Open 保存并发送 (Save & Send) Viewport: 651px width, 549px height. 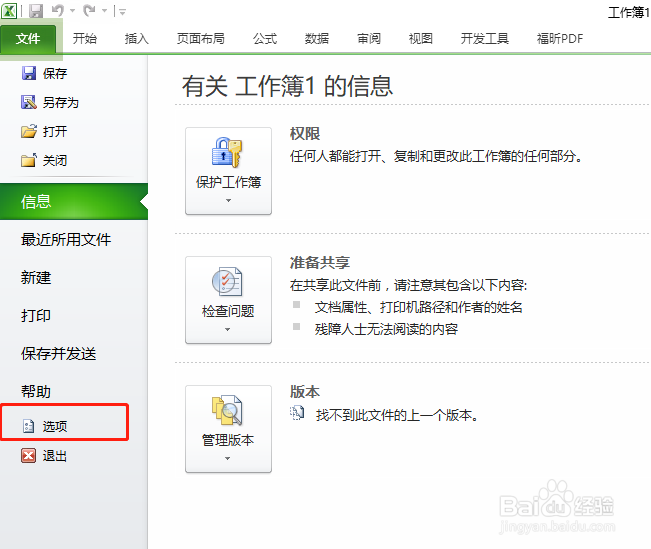pyautogui.click(x=59, y=354)
